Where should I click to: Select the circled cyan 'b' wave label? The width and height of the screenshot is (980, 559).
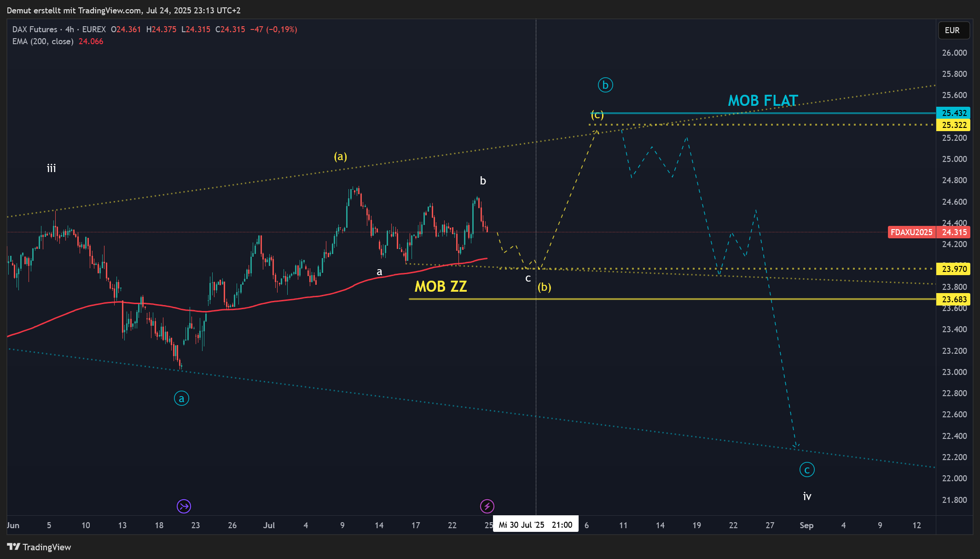pos(605,85)
